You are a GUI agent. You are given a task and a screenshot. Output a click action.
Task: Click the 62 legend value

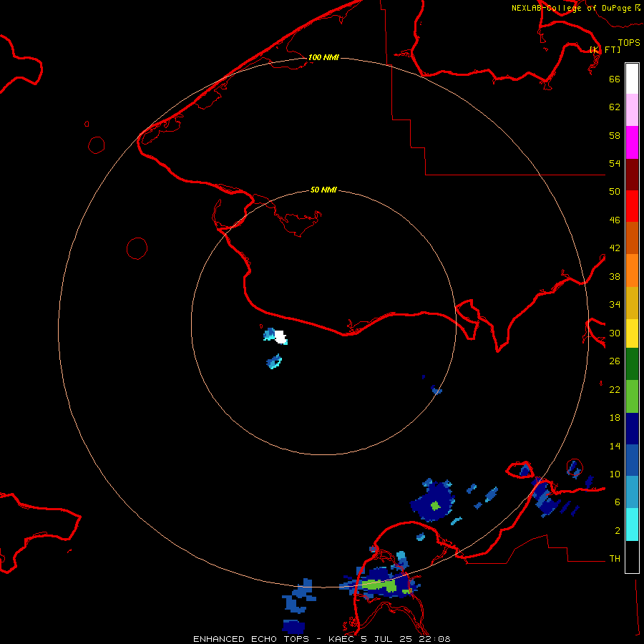[615, 107]
